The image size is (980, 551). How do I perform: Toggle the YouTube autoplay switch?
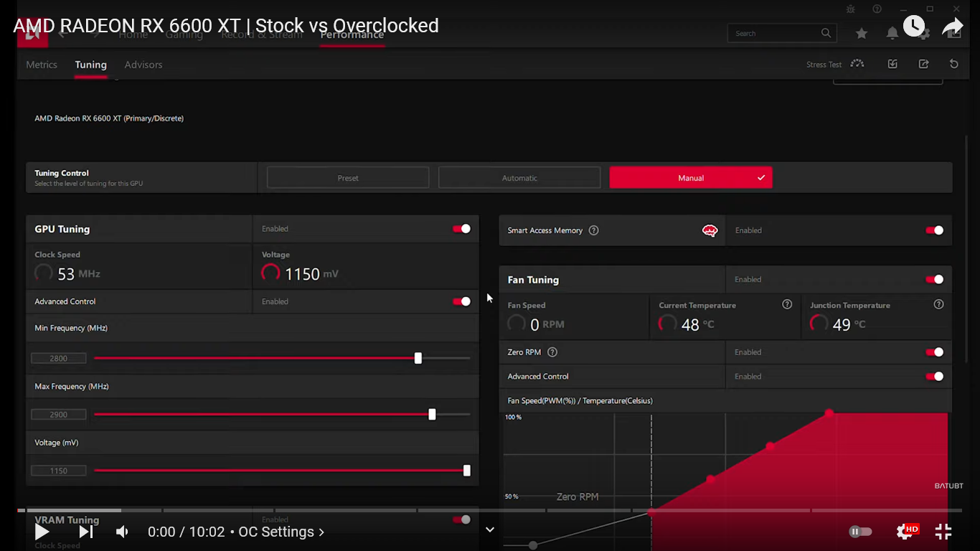click(x=860, y=532)
